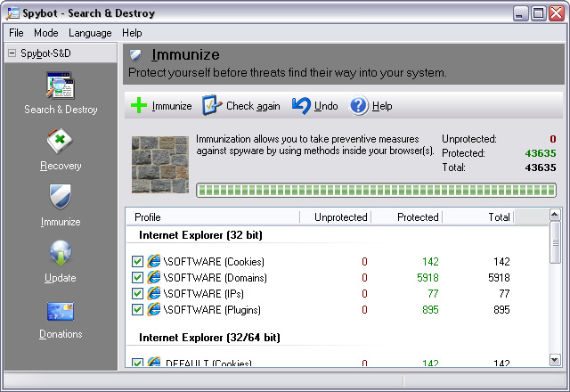The height and width of the screenshot is (392, 570).
Task: Open the File menu
Action: click(x=16, y=33)
